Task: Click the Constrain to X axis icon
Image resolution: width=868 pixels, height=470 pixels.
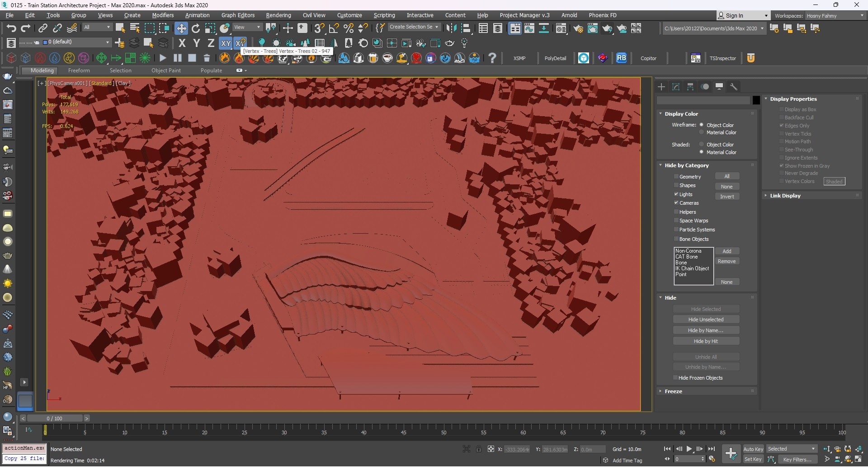Action: pyautogui.click(x=182, y=43)
